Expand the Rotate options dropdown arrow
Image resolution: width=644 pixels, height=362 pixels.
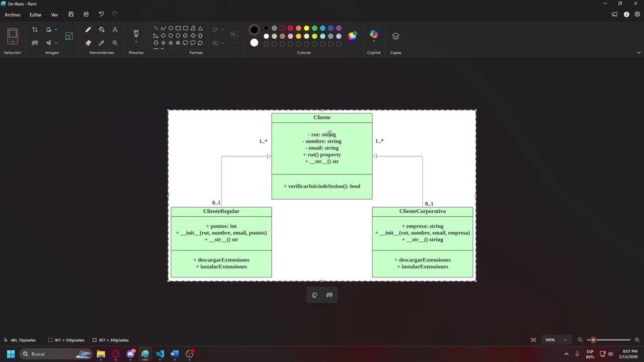pos(56,30)
